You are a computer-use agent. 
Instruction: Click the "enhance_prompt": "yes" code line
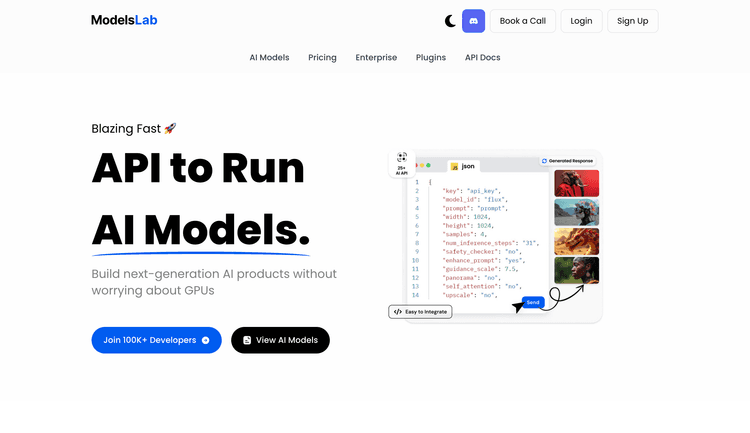coord(484,260)
